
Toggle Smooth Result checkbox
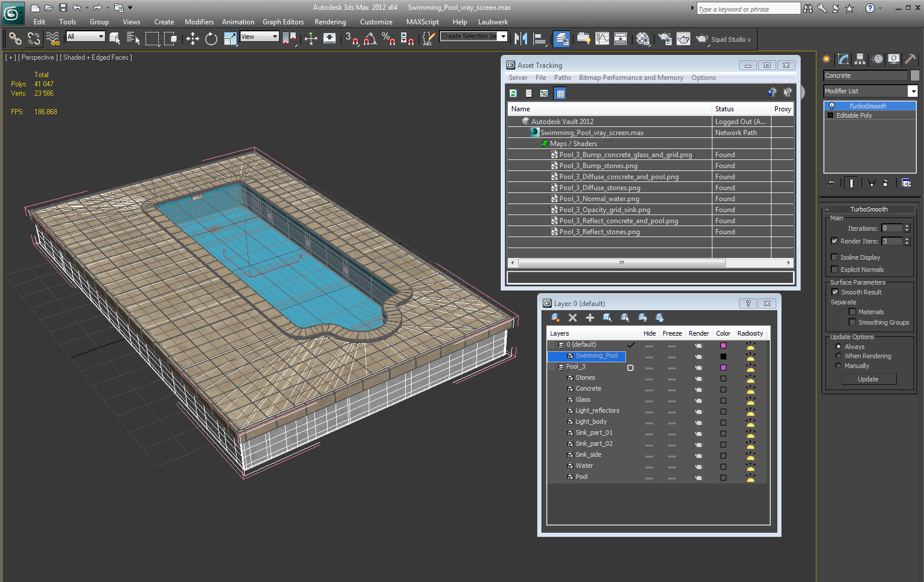point(835,292)
